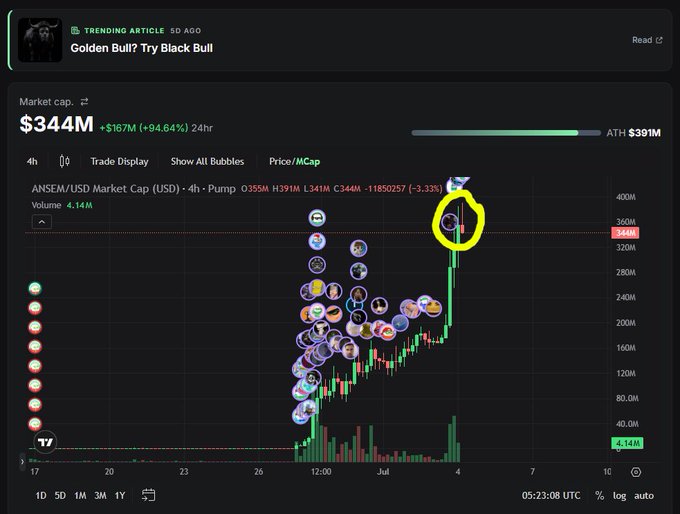This screenshot has width=680, height=514.
Task: Click the $391M ATH value
Action: pos(644,133)
